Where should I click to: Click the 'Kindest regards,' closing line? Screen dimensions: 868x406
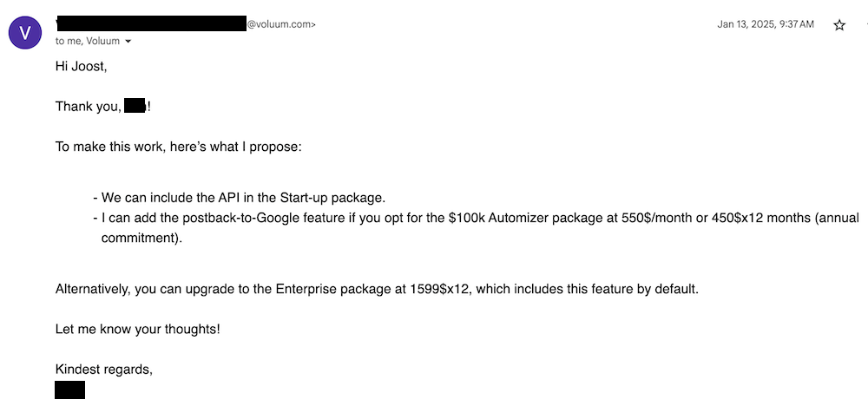[103, 369]
